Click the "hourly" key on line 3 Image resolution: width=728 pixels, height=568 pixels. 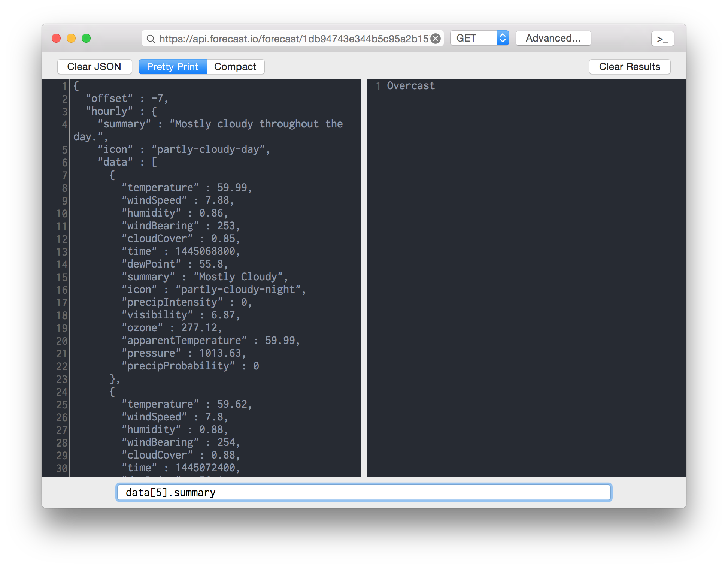tap(109, 111)
